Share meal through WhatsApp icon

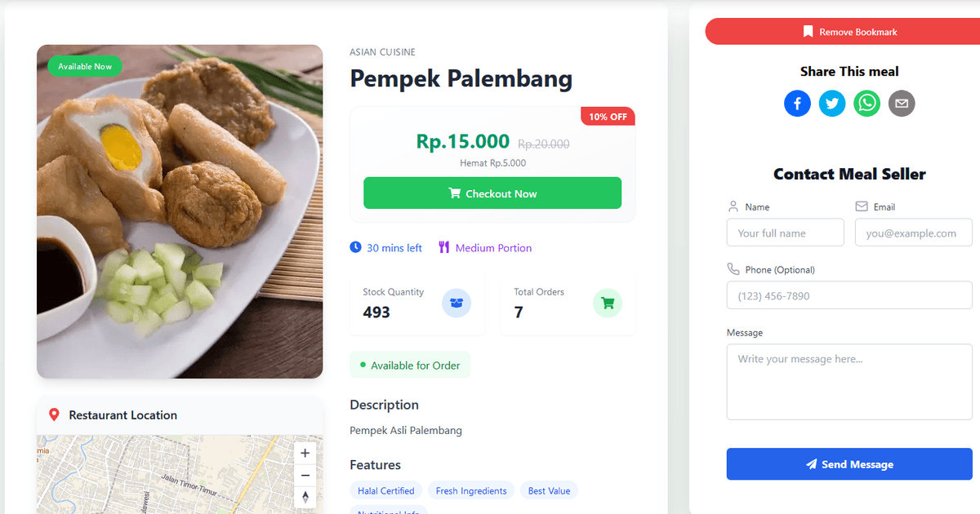click(x=867, y=104)
